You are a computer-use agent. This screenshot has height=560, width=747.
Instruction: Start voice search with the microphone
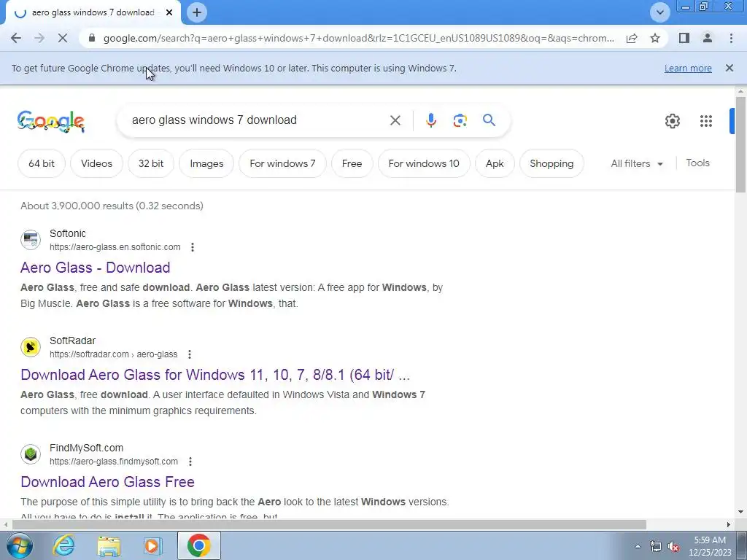pos(430,120)
